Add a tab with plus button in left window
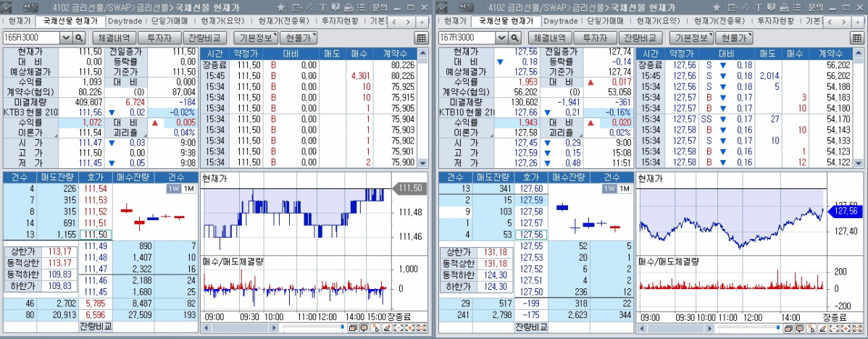Screen dimensions: 868x339 pyautogui.click(x=422, y=22)
